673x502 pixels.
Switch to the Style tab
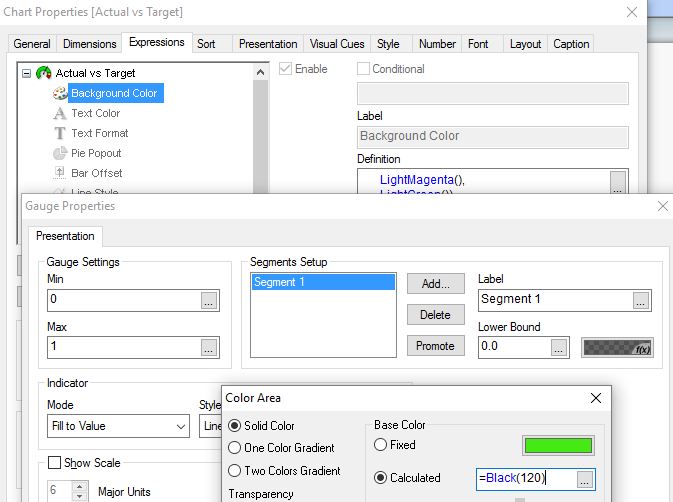click(x=388, y=44)
